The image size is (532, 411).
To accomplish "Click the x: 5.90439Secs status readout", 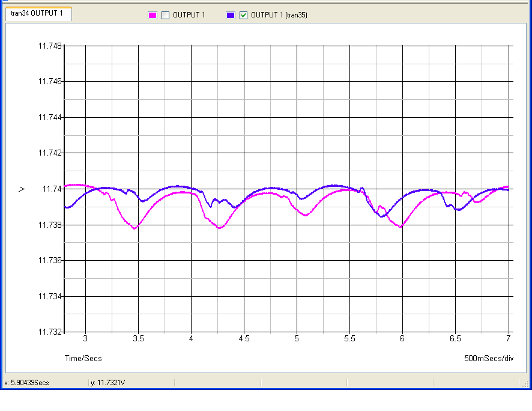I will coord(26,383).
